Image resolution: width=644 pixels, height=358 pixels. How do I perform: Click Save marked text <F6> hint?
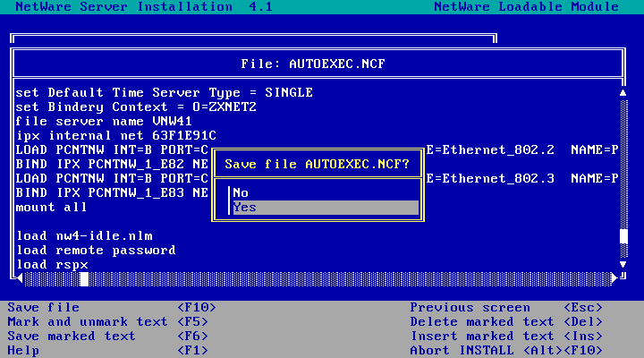pos(107,337)
